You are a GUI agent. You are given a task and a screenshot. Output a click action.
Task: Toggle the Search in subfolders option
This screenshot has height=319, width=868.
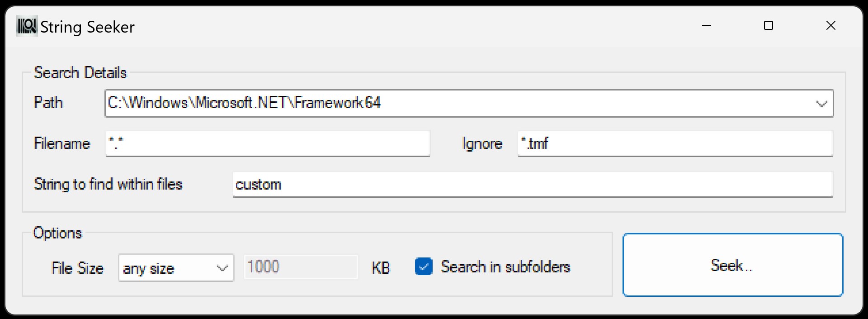[x=423, y=267]
